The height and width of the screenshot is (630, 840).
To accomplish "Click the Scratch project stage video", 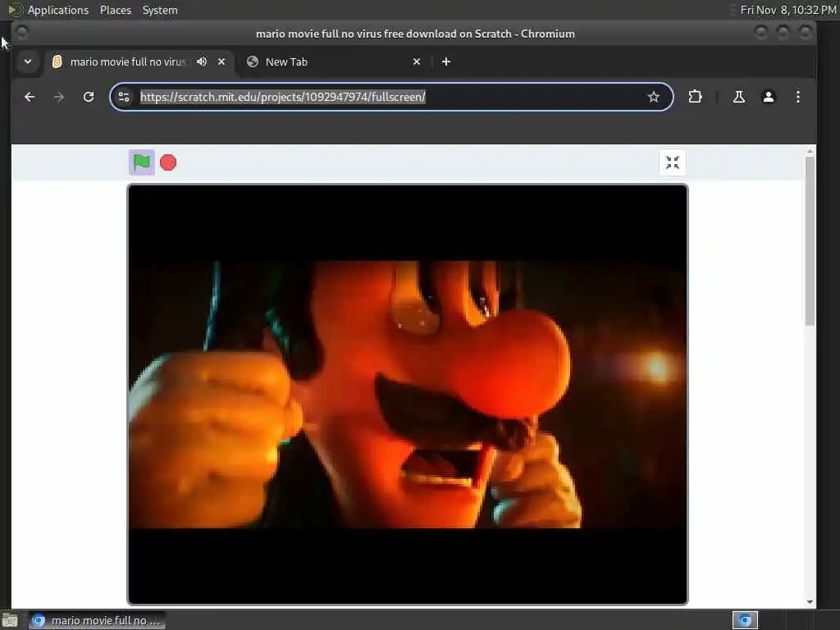I will click(x=407, y=395).
